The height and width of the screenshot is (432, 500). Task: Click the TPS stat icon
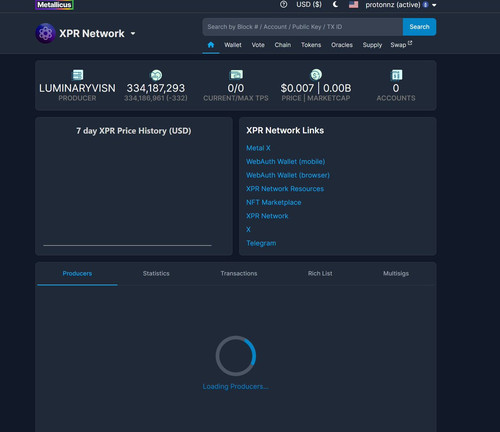tap(236, 74)
